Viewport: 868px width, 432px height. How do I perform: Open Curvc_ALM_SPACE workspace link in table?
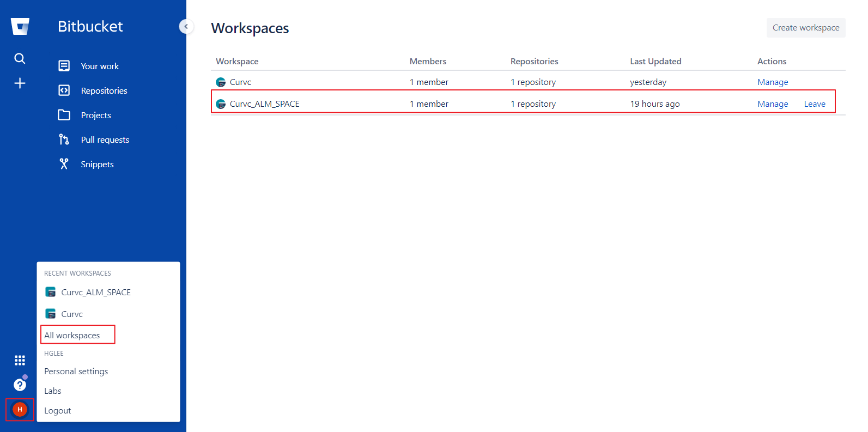(x=264, y=104)
